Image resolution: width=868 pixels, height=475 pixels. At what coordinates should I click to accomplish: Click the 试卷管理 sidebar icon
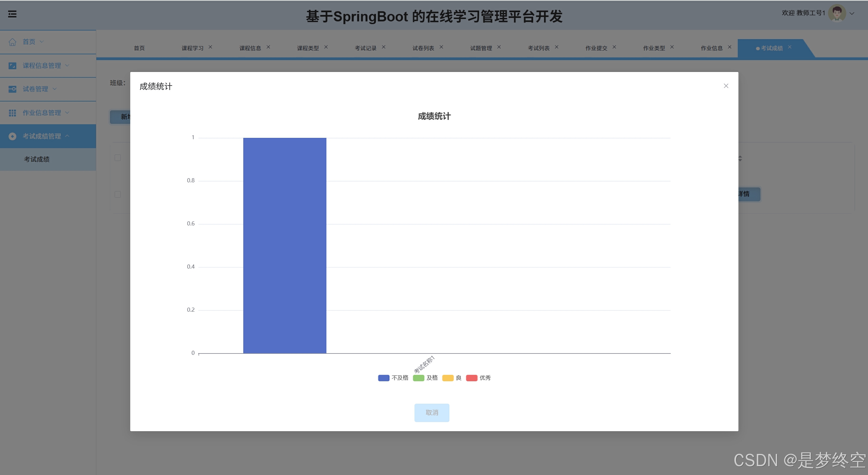pyautogui.click(x=13, y=89)
